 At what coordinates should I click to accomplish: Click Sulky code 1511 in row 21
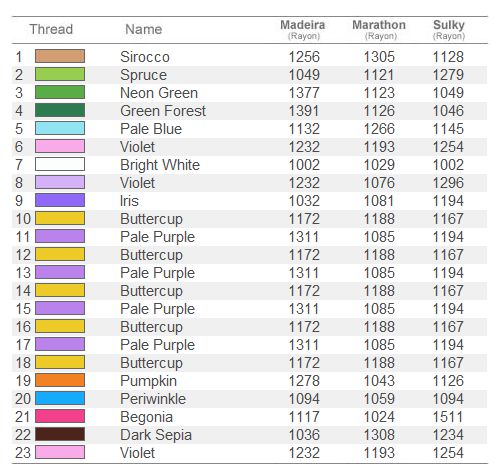pyautogui.click(x=448, y=417)
